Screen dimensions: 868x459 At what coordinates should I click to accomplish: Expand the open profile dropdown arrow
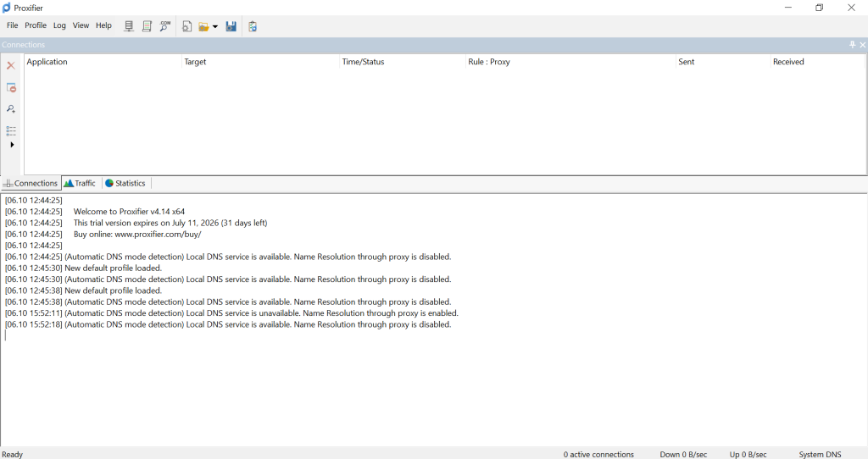tap(215, 26)
